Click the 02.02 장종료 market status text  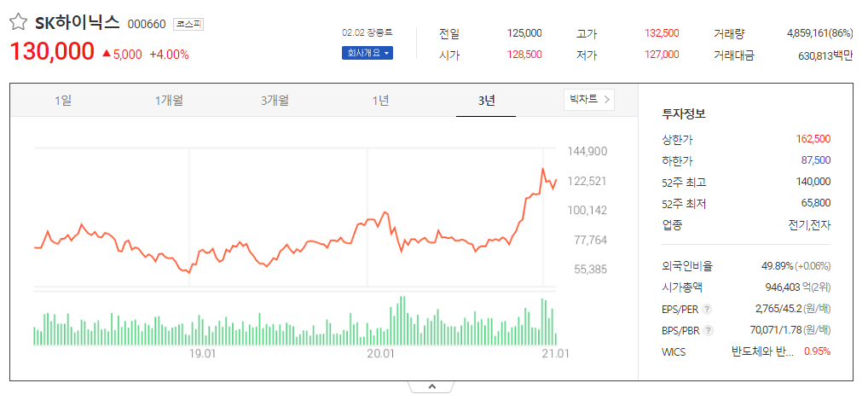tap(367, 32)
